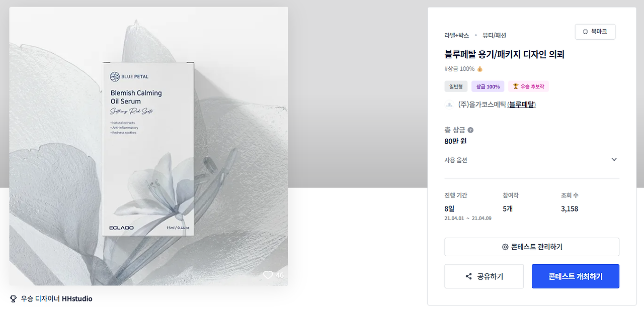Click the 콘테스트 개최하기 button
The width and height of the screenshot is (644, 310).
[576, 276]
